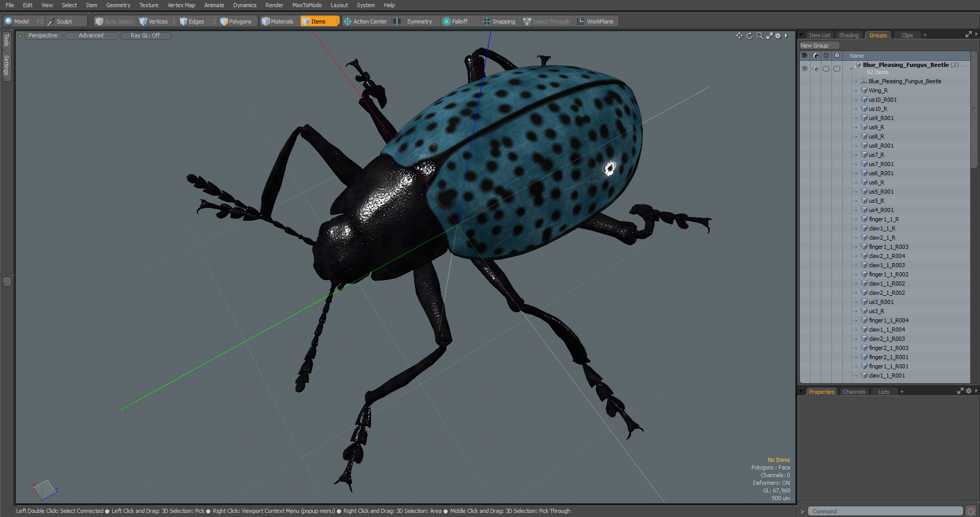The image size is (980, 517).
Task: Click the camera render column header
Action: pyautogui.click(x=815, y=56)
